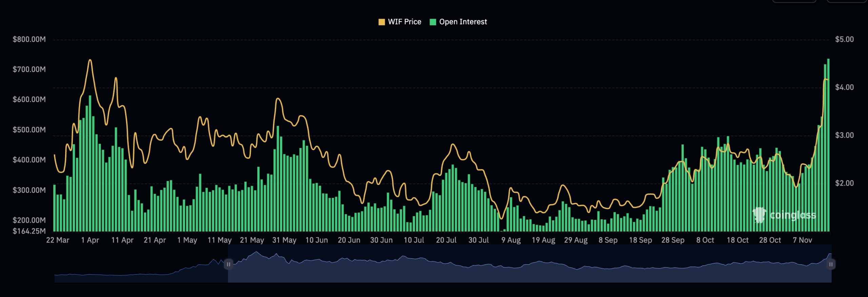Click the $4.00 price axis label

(x=845, y=87)
